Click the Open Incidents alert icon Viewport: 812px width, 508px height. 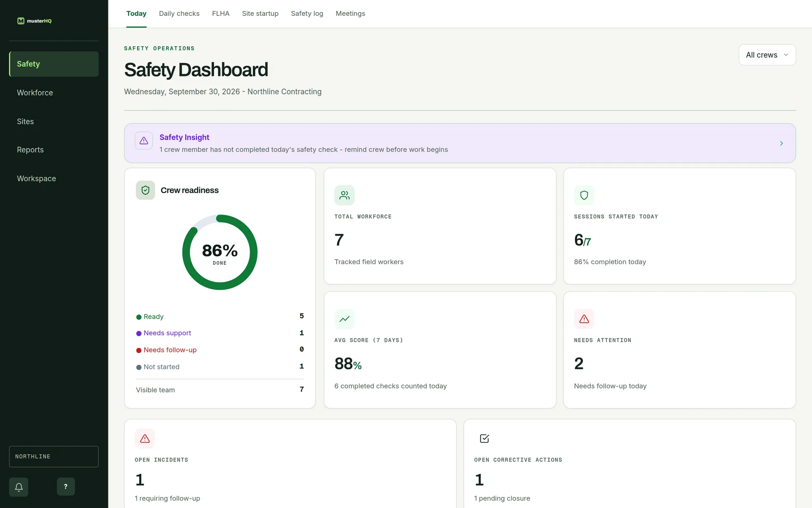pyautogui.click(x=145, y=439)
